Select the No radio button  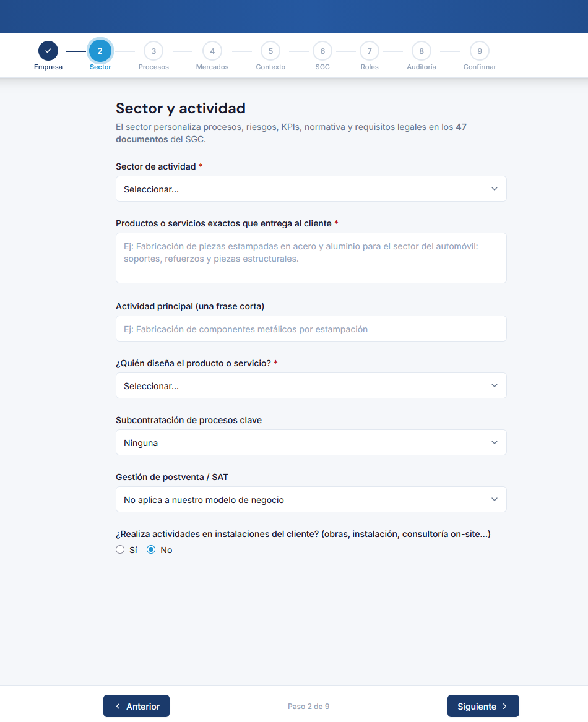pyautogui.click(x=151, y=549)
